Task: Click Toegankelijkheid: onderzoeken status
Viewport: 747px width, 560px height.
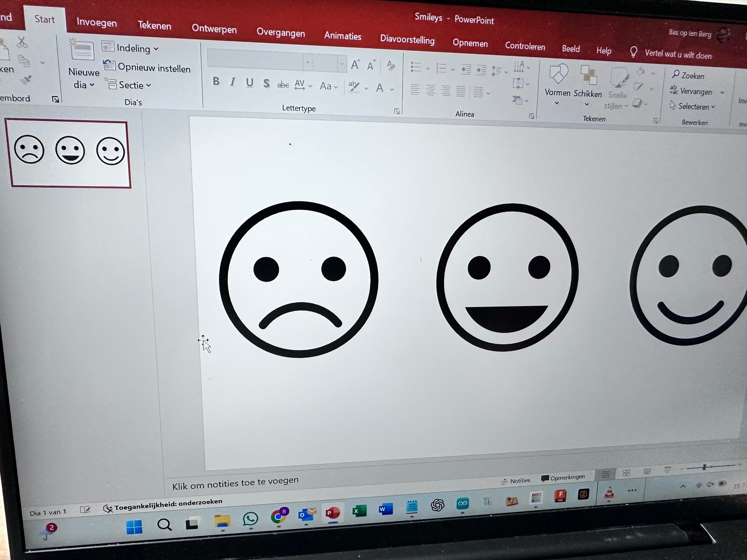Action: point(162,505)
